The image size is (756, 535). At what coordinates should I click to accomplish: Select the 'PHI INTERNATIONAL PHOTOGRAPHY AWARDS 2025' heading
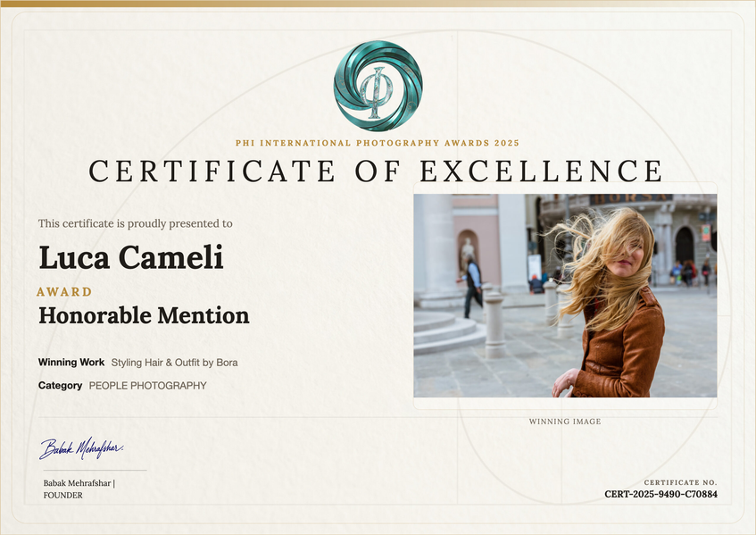pyautogui.click(x=378, y=143)
